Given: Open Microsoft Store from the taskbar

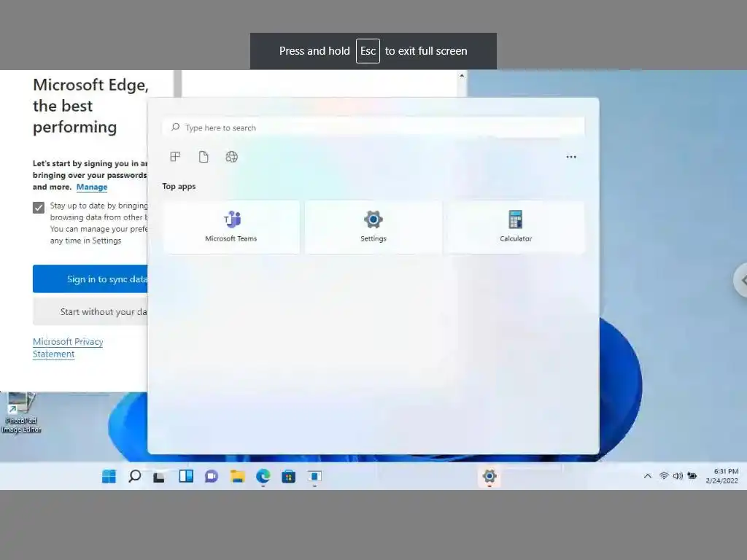Looking at the screenshot, I should 288,476.
